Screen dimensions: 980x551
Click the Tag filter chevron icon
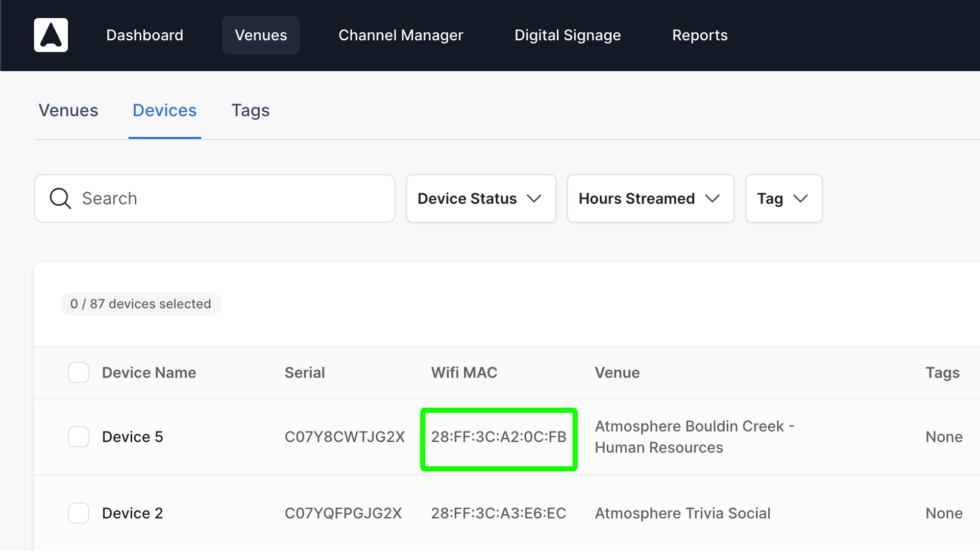800,198
